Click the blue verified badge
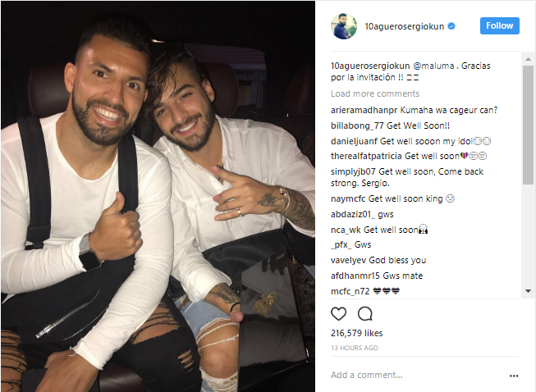Screen dimensions: 536x392 [451, 26]
